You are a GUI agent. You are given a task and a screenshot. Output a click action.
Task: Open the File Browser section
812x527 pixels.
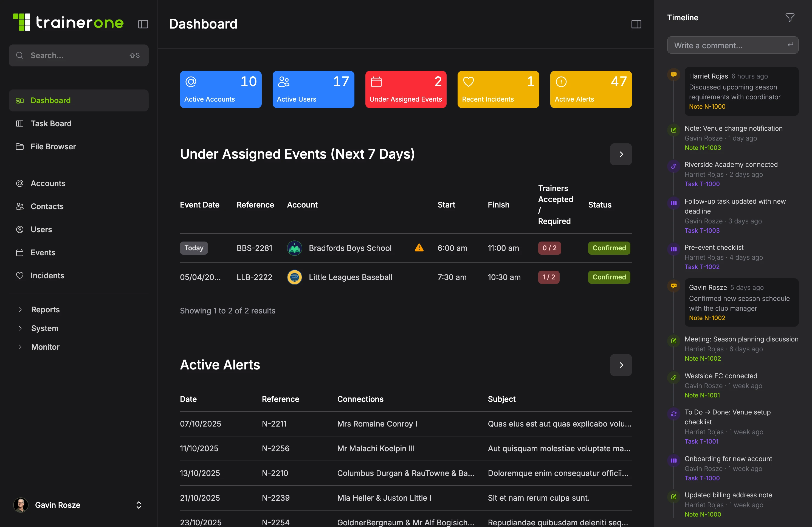click(x=53, y=146)
